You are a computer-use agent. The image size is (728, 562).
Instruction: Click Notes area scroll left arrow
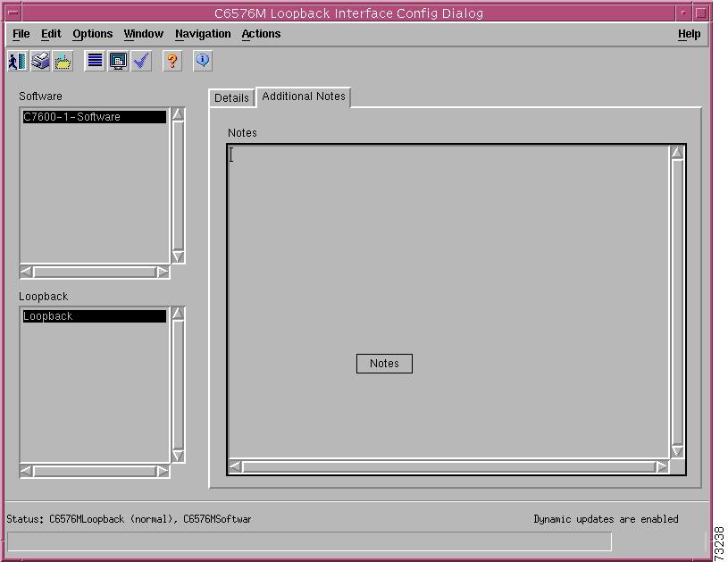pos(236,467)
